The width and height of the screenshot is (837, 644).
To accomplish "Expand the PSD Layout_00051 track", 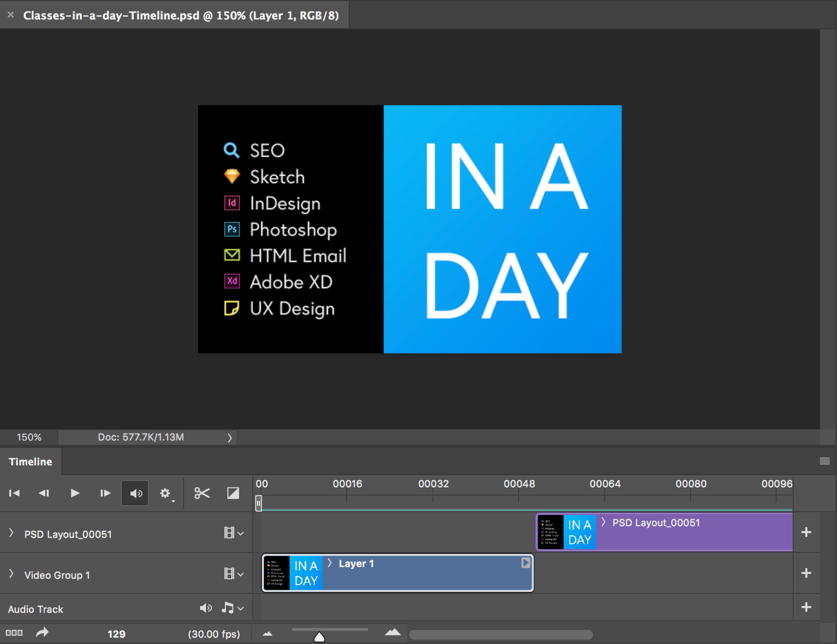I will (x=11, y=533).
